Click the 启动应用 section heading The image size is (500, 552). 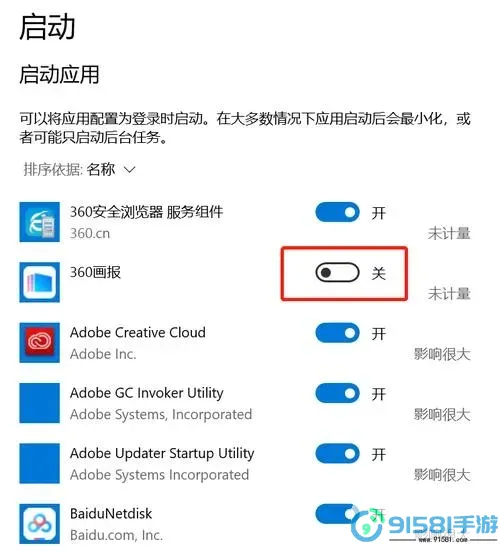click(59, 75)
